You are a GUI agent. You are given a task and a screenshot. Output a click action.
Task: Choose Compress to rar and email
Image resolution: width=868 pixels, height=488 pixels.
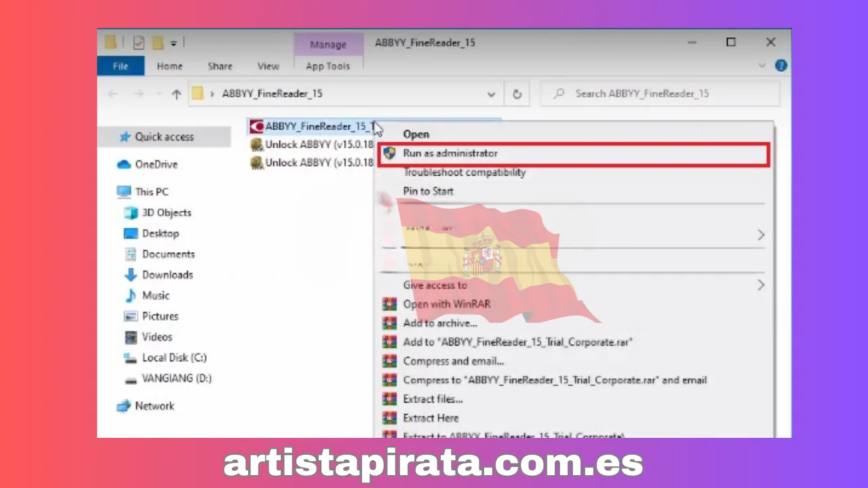(x=555, y=380)
